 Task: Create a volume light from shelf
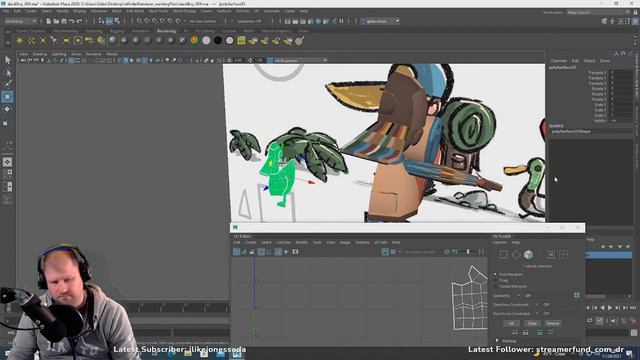[x=78, y=40]
